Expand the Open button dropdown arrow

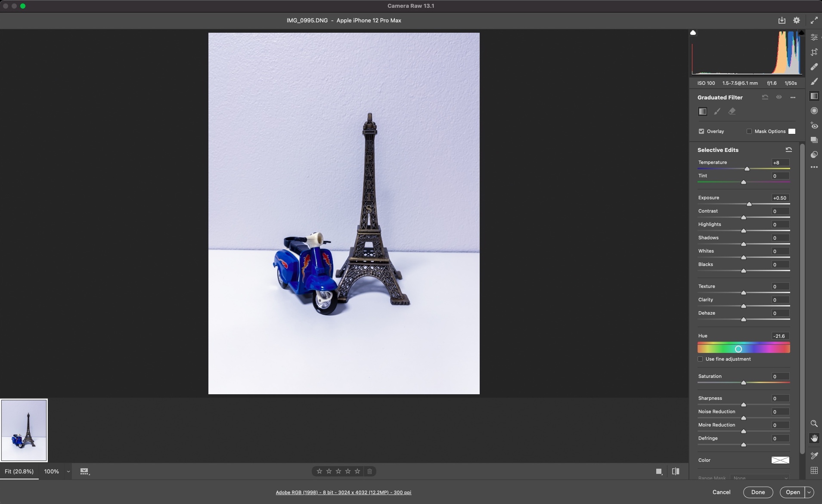(x=810, y=492)
